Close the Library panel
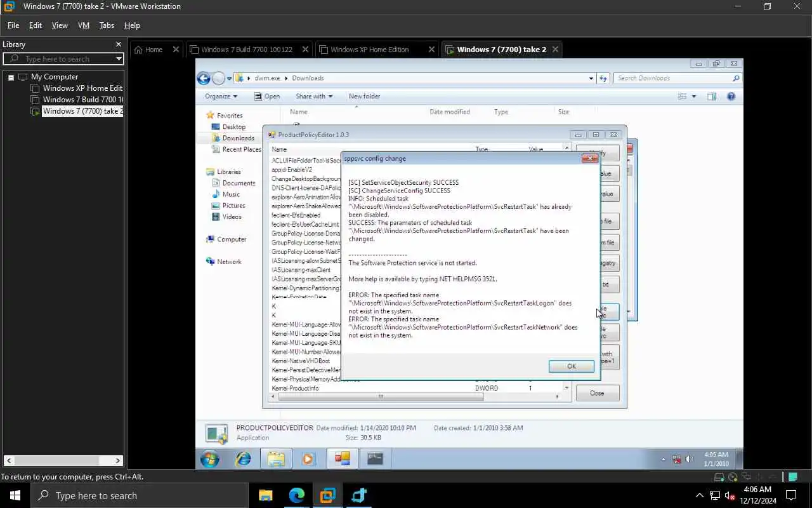The image size is (812, 508). [x=118, y=44]
